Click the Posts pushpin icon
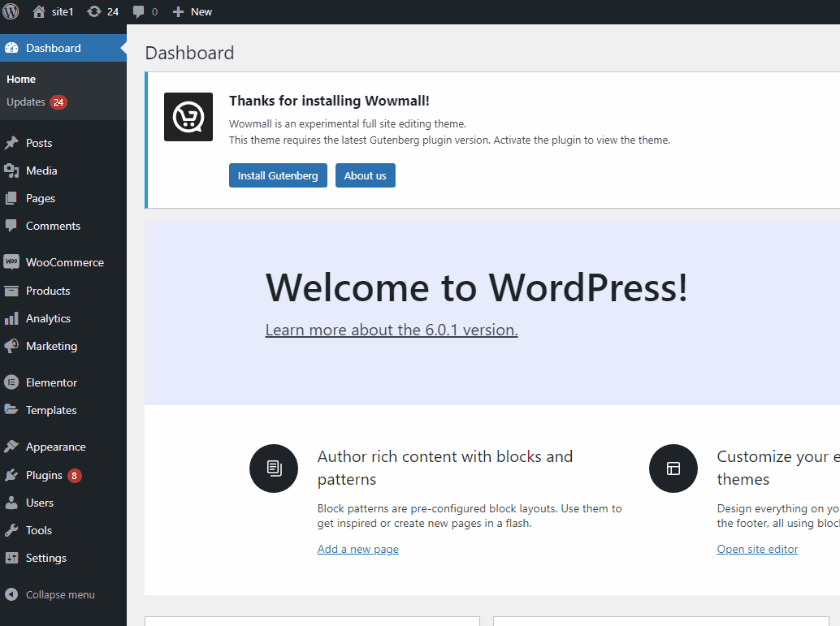840x626 pixels. pyautogui.click(x=11, y=143)
